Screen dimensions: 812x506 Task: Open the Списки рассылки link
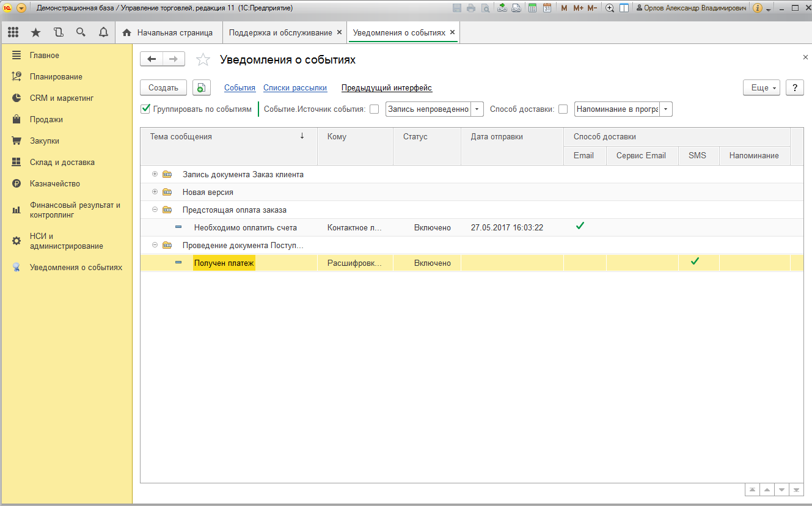tap(294, 88)
